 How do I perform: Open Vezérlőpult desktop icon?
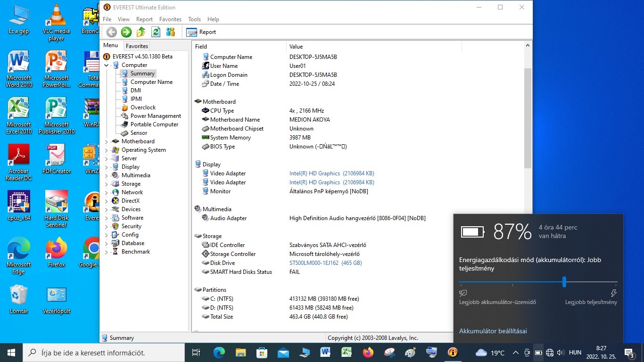56,299
